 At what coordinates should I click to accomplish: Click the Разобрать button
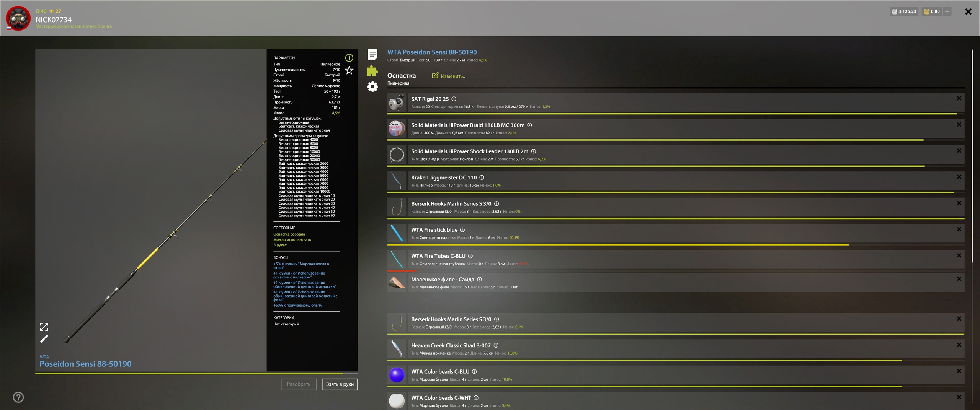(299, 384)
